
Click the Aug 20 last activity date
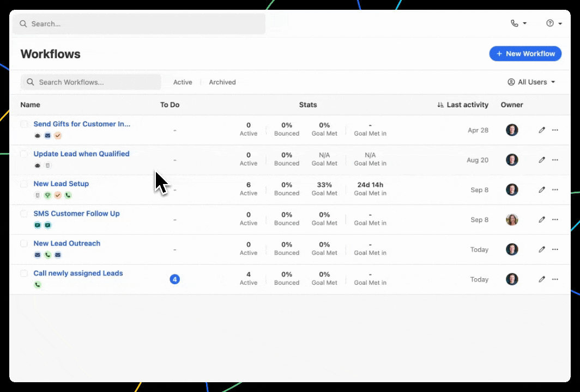(478, 160)
